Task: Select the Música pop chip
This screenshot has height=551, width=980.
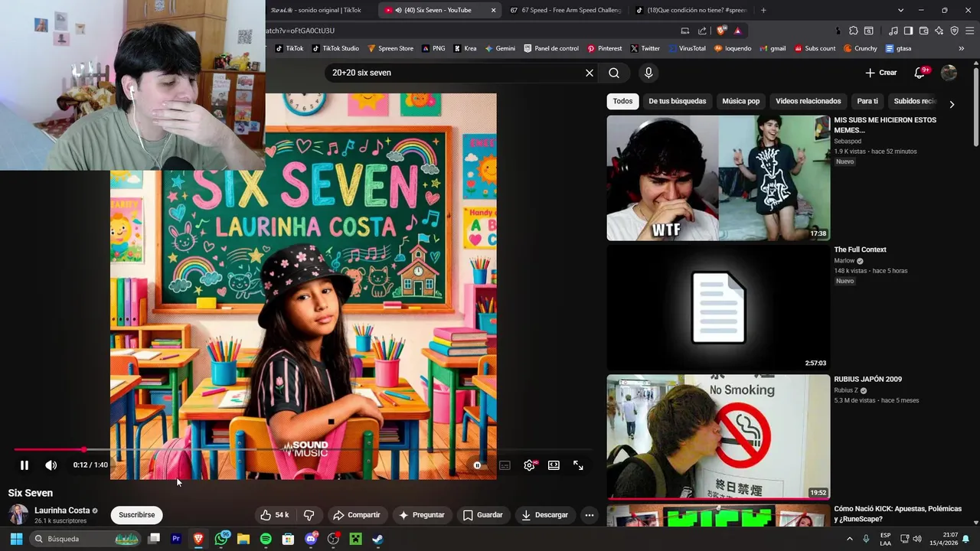Action: click(x=741, y=101)
